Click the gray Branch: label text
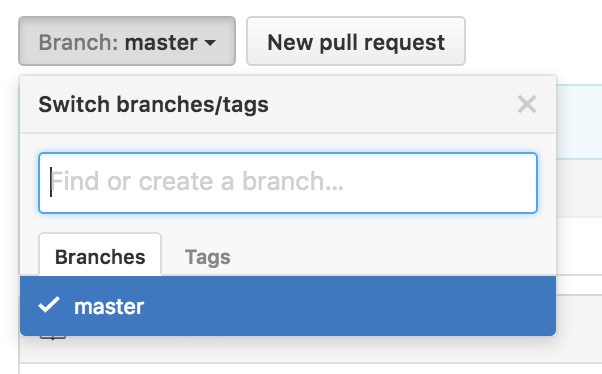 click(78, 42)
